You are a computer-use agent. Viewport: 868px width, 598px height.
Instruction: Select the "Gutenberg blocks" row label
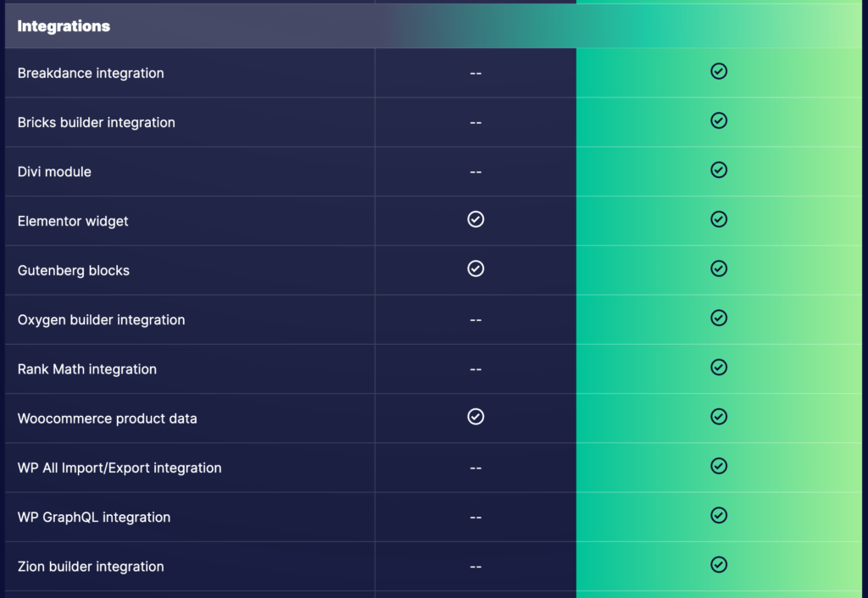pyautogui.click(x=74, y=270)
